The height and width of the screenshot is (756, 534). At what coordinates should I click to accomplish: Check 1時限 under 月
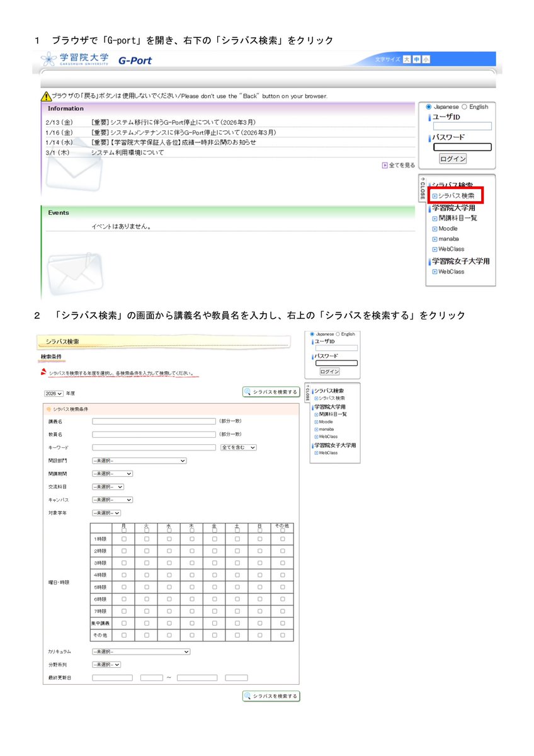coord(124,539)
